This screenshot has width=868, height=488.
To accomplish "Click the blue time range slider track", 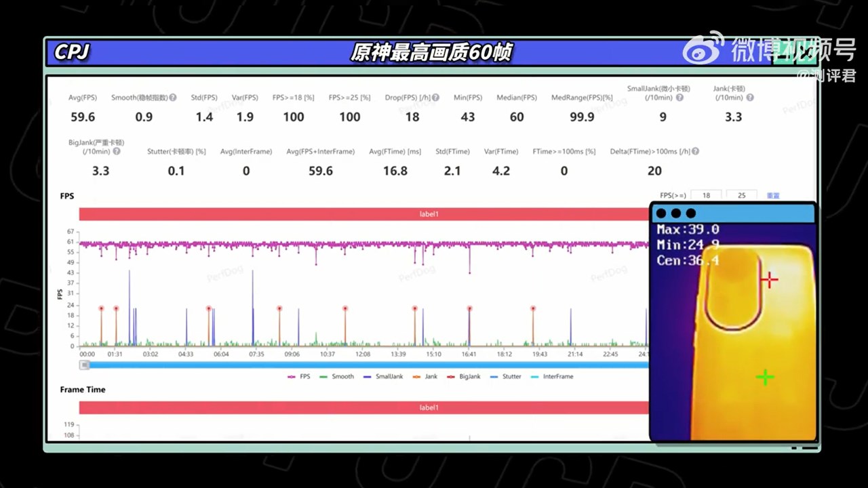I will coord(368,365).
